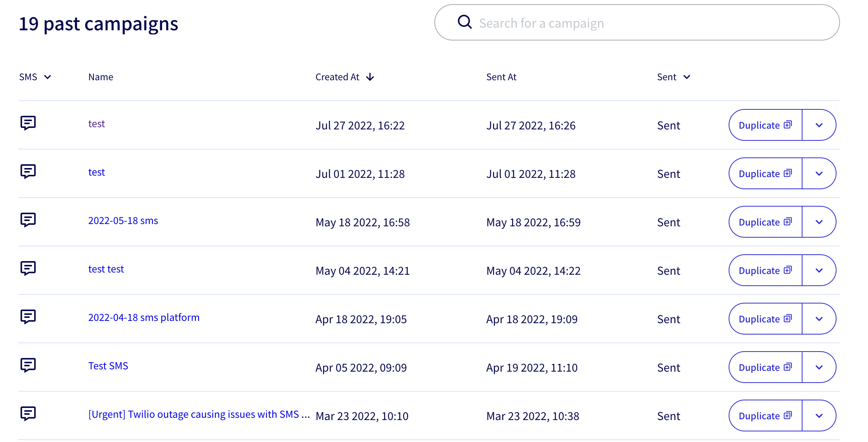Open the 2022-05-18 sms campaign link
The image size is (868, 442).
click(123, 221)
